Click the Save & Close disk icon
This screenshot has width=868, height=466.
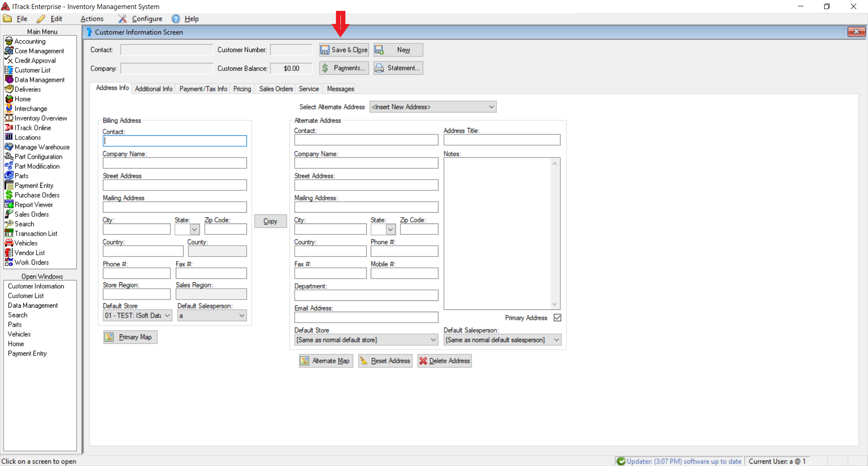(x=325, y=50)
